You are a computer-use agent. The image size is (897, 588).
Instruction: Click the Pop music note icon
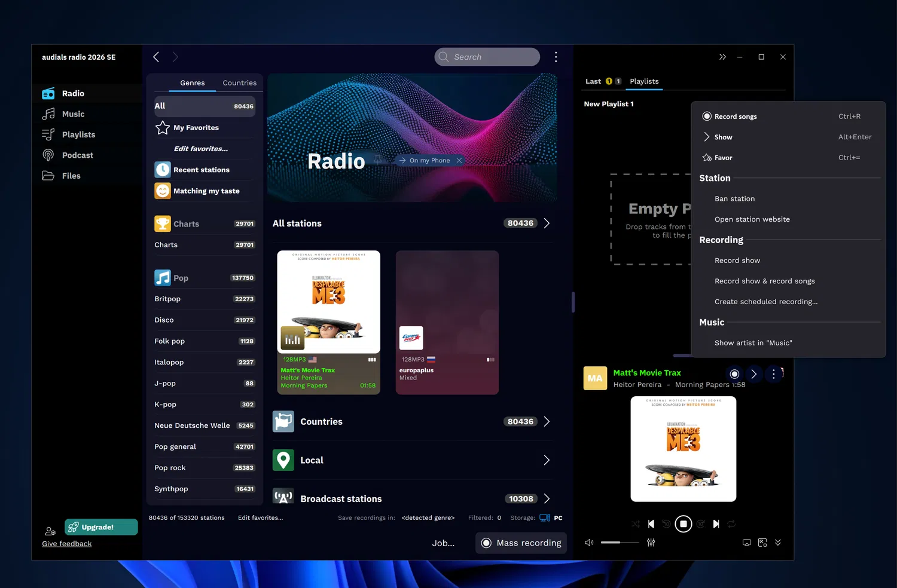tap(163, 278)
